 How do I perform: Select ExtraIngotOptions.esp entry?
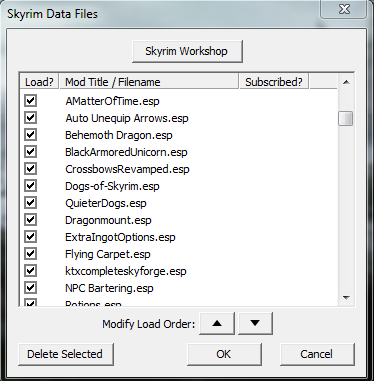120,237
